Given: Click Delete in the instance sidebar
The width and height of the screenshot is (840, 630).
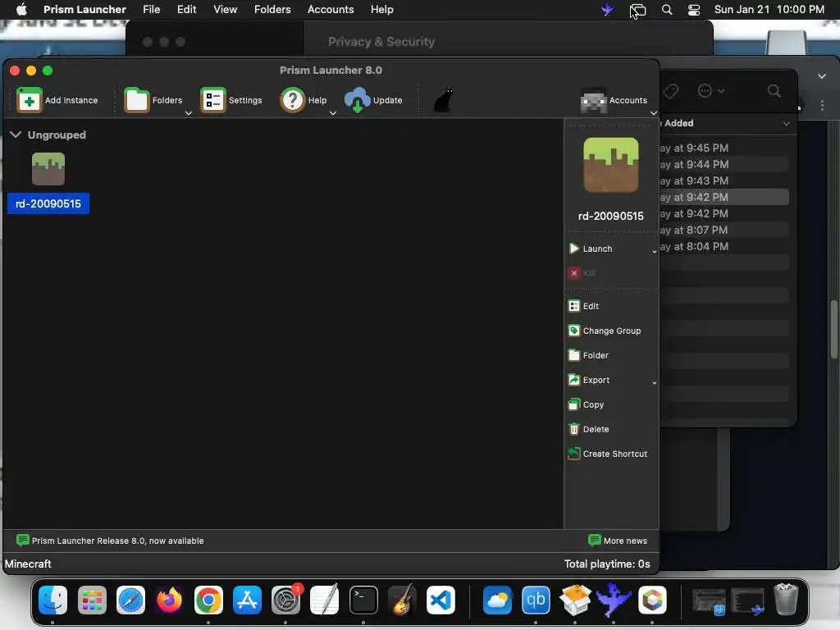Looking at the screenshot, I should point(589,429).
